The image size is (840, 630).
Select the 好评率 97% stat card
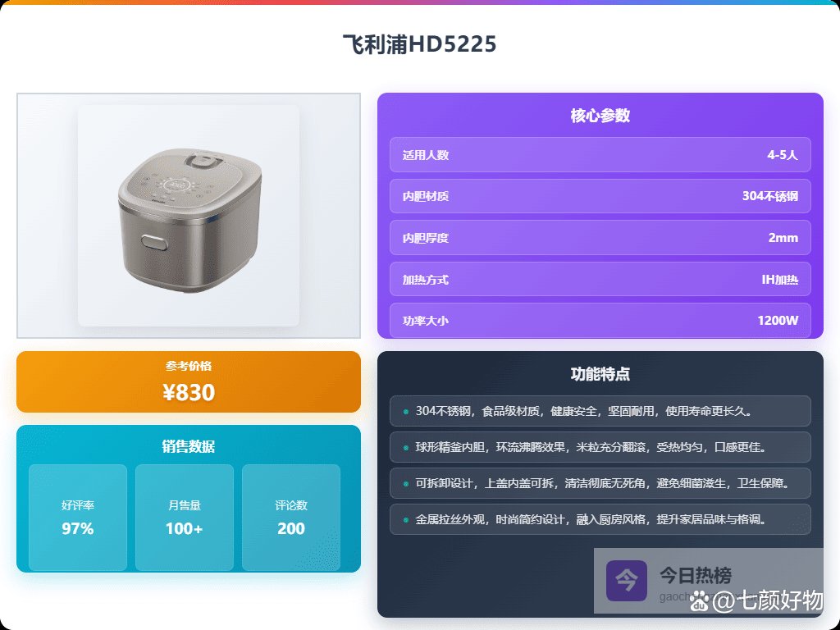78,518
